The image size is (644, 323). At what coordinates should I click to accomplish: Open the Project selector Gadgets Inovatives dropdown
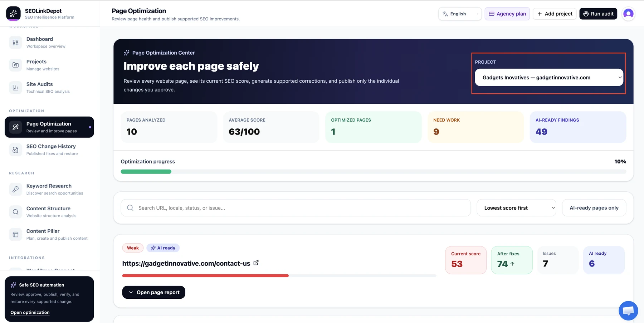pyautogui.click(x=549, y=77)
